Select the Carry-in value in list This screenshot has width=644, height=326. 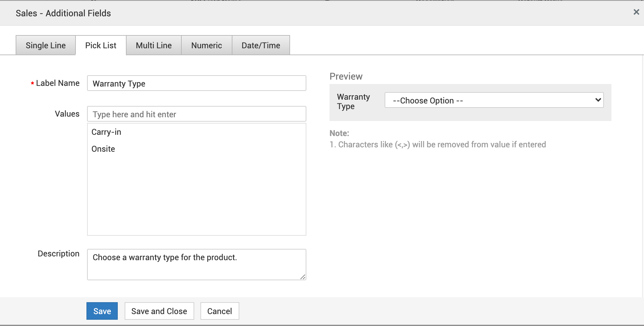pyautogui.click(x=106, y=132)
